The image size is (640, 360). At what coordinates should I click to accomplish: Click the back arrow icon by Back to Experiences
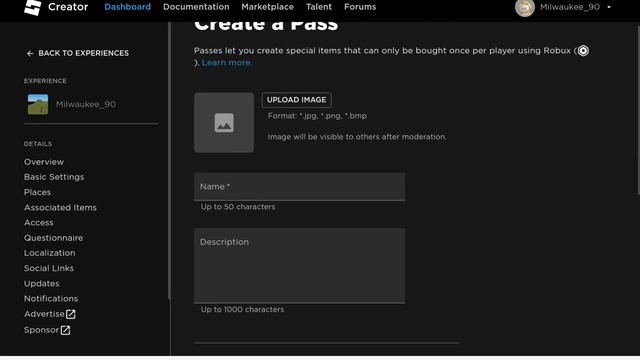coord(30,53)
